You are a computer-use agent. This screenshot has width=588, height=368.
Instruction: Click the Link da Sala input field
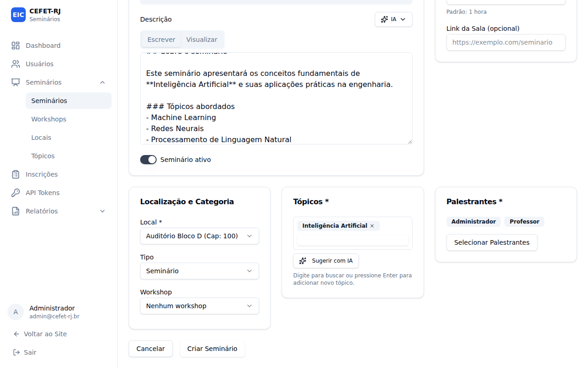click(x=506, y=42)
